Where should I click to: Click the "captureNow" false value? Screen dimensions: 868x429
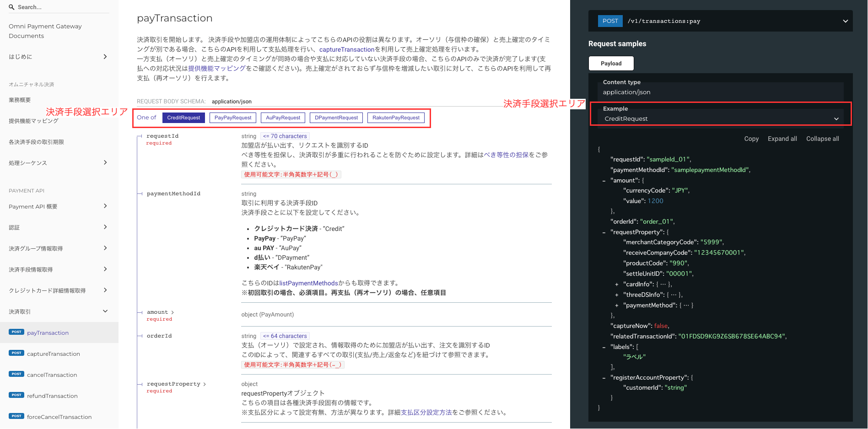click(661, 326)
